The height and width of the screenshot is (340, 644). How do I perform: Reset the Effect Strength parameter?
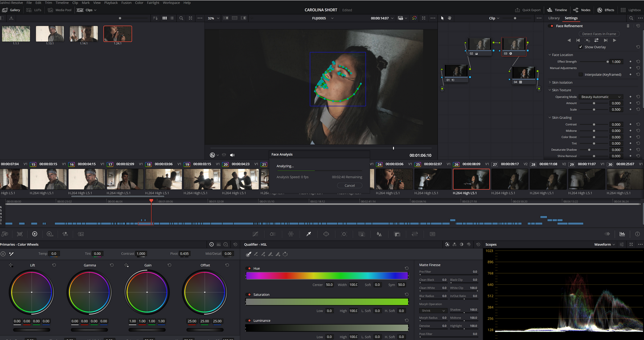pyautogui.click(x=638, y=62)
